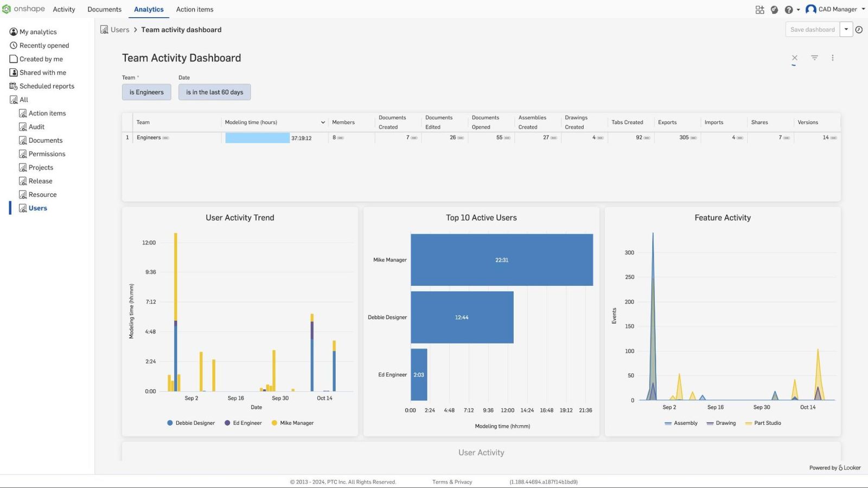The width and height of the screenshot is (868, 488).
Task: Open the app switcher grid icon
Action: 759,9
